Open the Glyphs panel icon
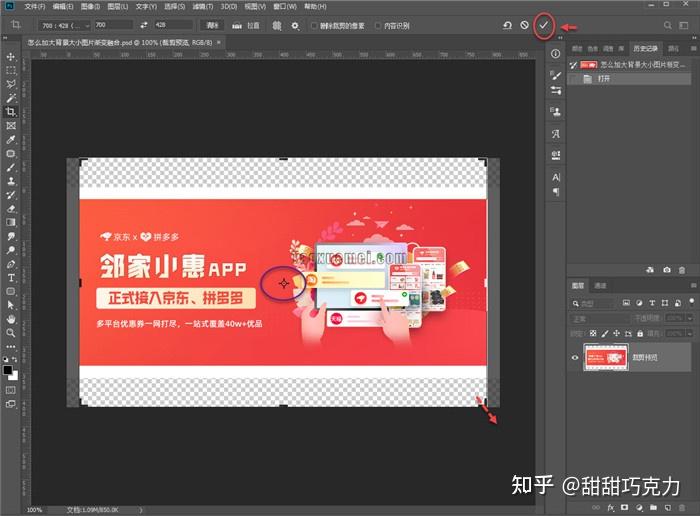This screenshot has height=516, width=700. pyautogui.click(x=555, y=134)
